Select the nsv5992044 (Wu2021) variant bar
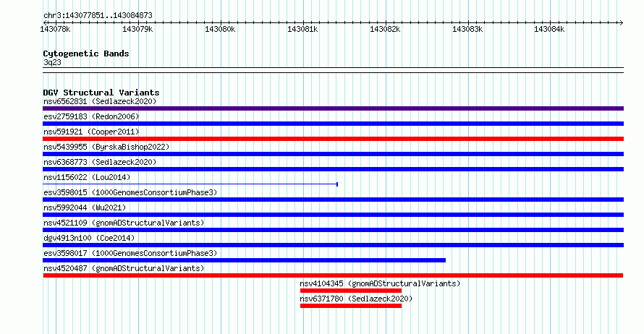The image size is (644, 334). [333, 215]
